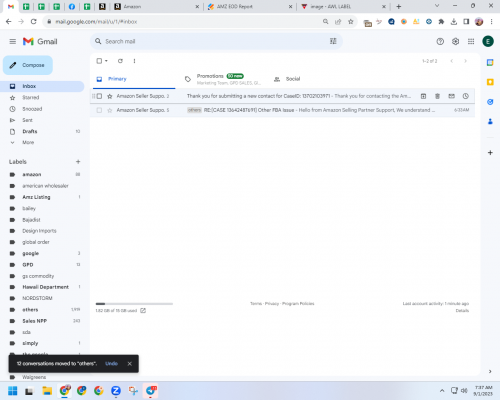The width and height of the screenshot is (500, 400).
Task: Switch to the Social tab
Action: 293,79
